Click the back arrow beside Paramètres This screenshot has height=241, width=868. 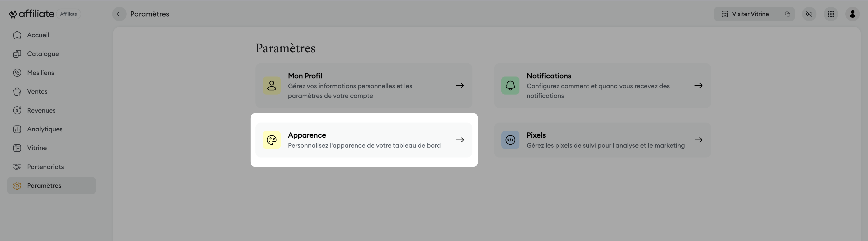pos(119,14)
